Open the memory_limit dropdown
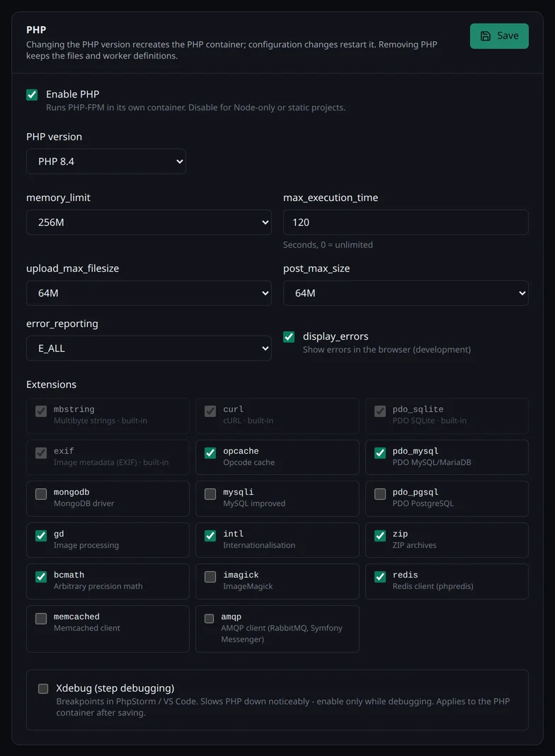 point(149,222)
